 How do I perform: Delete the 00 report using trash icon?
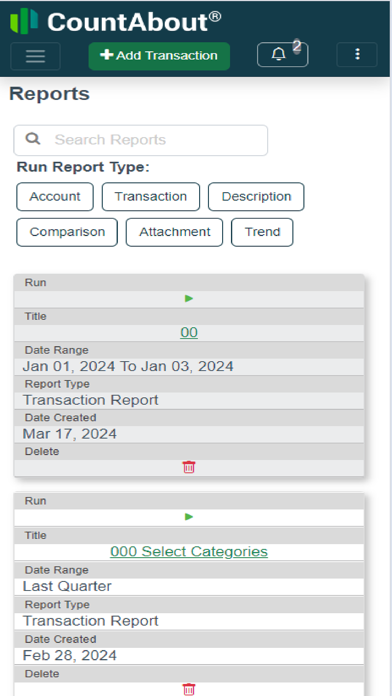tap(189, 467)
